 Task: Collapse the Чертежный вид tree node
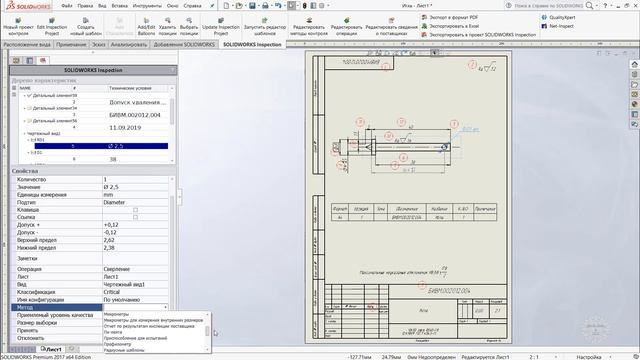[x=24, y=133]
